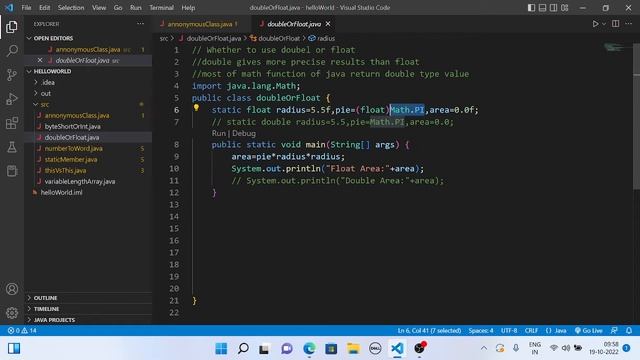Click the lightbulb quick-fix on line 6
This screenshot has width=640, height=360.
196,108
